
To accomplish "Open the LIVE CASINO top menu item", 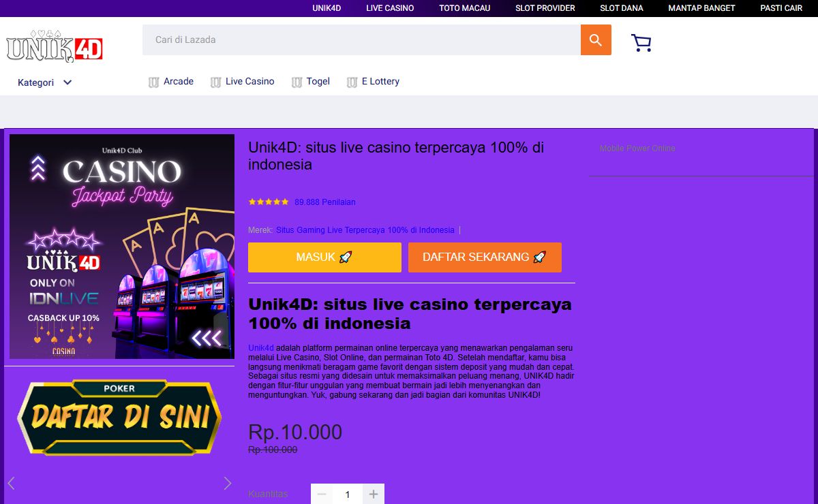I will [x=390, y=8].
